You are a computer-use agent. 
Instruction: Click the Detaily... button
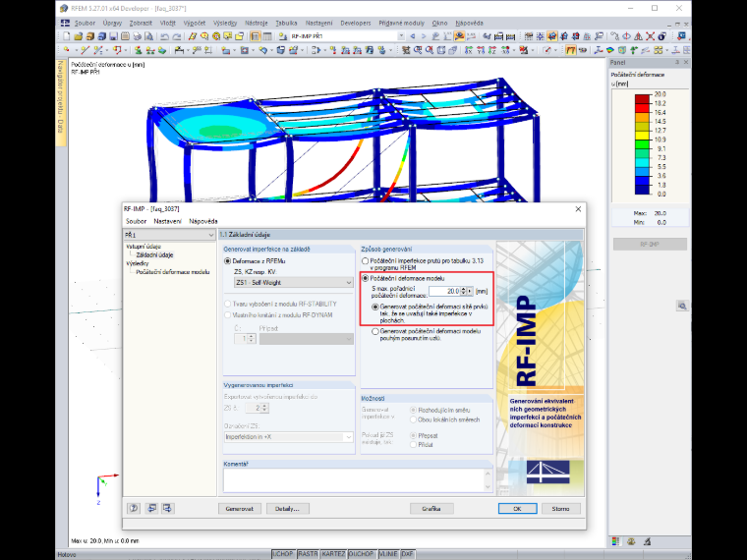coord(288,509)
